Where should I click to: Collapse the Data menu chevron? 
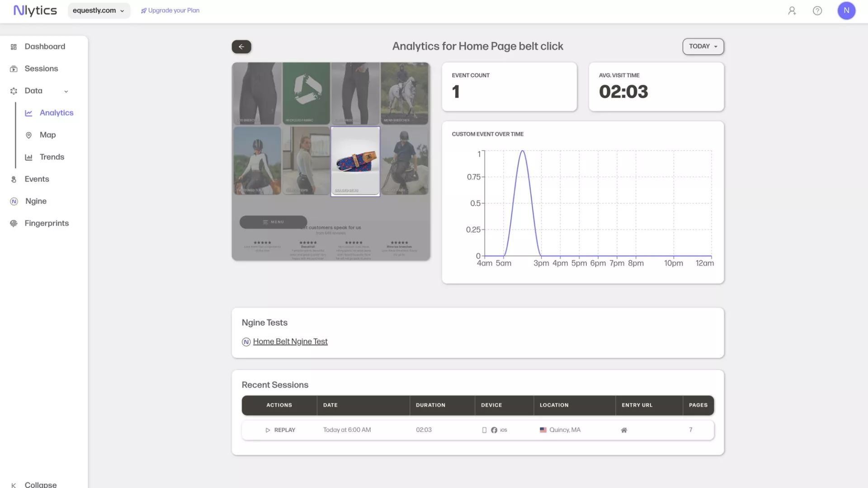pyautogui.click(x=66, y=91)
